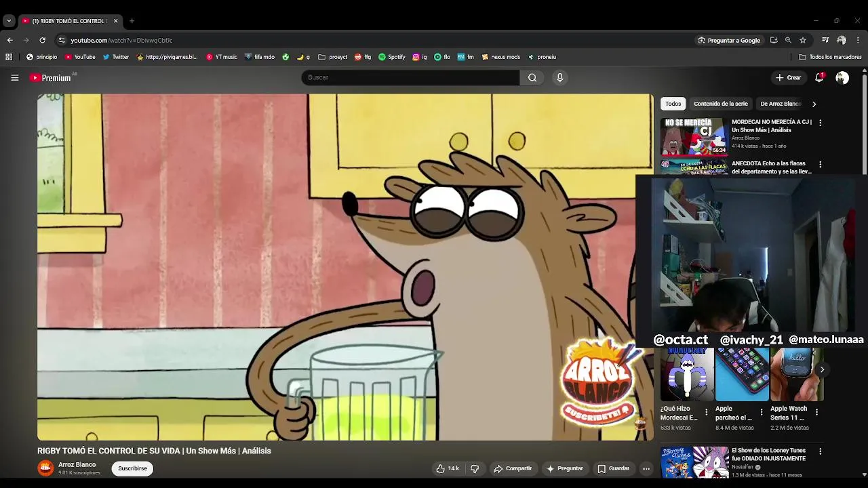This screenshot has width=868, height=488.
Task: Open the Arroz Blanco channel name link
Action: (77, 465)
